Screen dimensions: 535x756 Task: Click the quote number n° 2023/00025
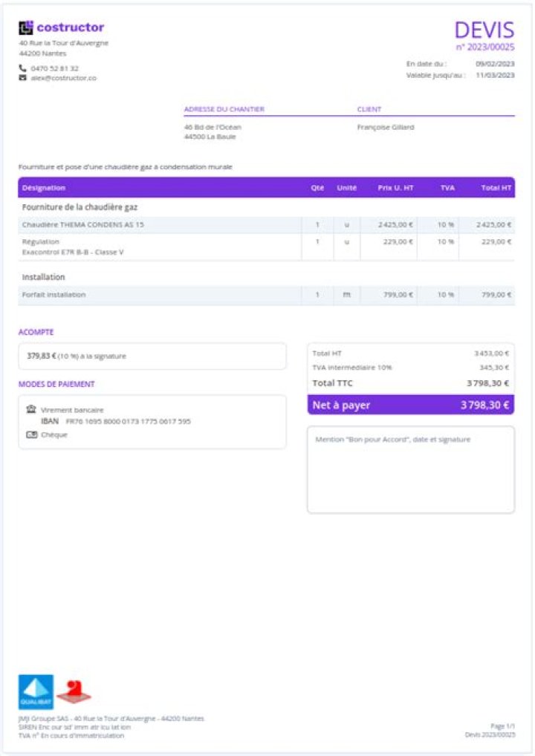pos(484,48)
